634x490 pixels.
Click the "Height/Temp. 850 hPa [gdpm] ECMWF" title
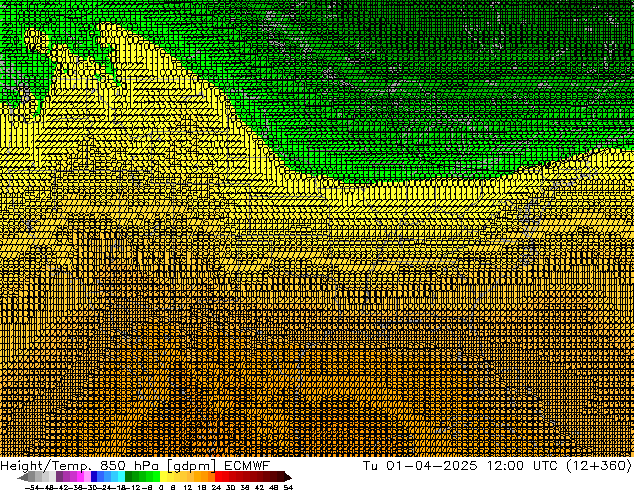pos(135,465)
